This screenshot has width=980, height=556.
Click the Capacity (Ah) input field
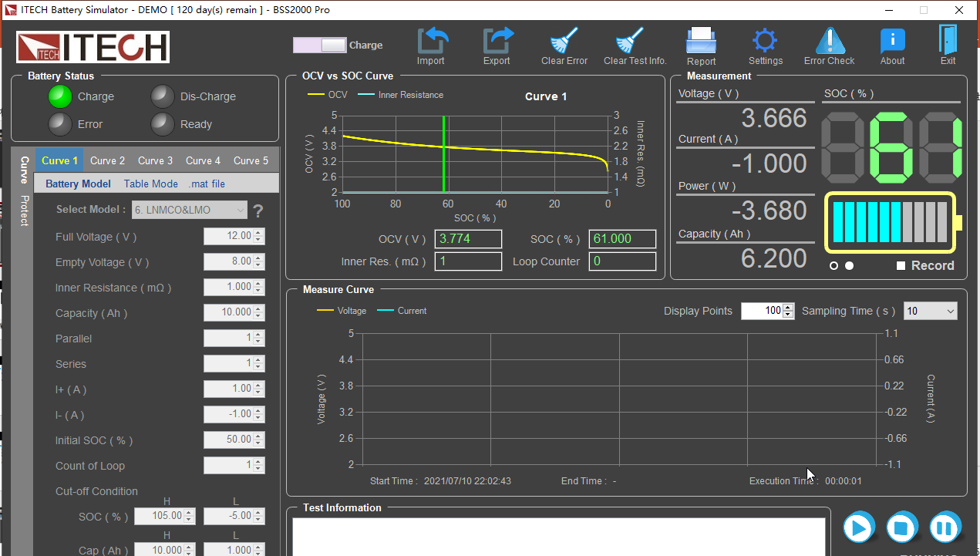click(228, 312)
